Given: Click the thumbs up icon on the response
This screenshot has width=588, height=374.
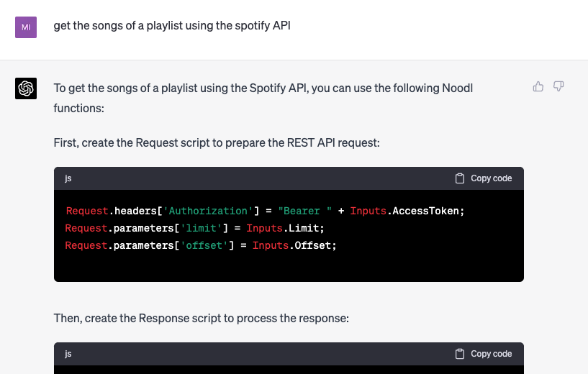Looking at the screenshot, I should (x=538, y=87).
